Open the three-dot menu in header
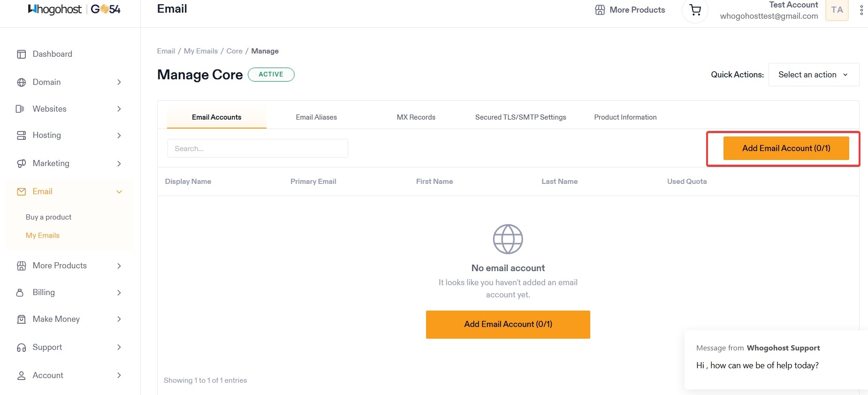Image resolution: width=868 pixels, height=395 pixels. [x=861, y=10]
